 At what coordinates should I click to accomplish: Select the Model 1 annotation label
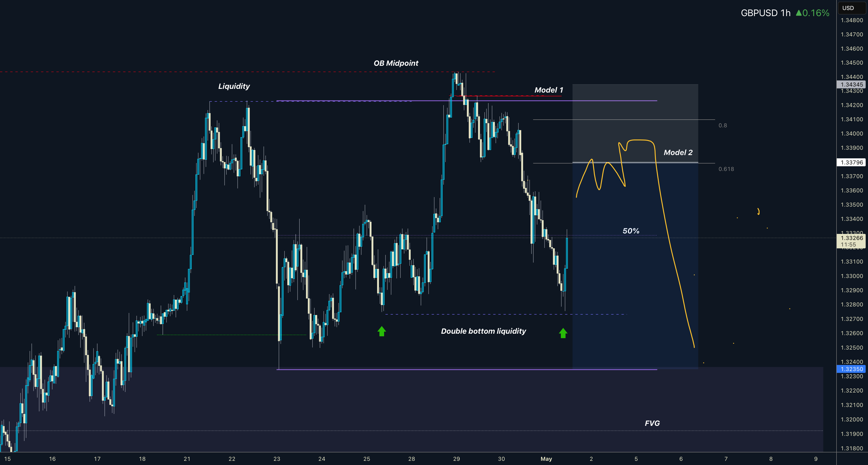(x=549, y=90)
